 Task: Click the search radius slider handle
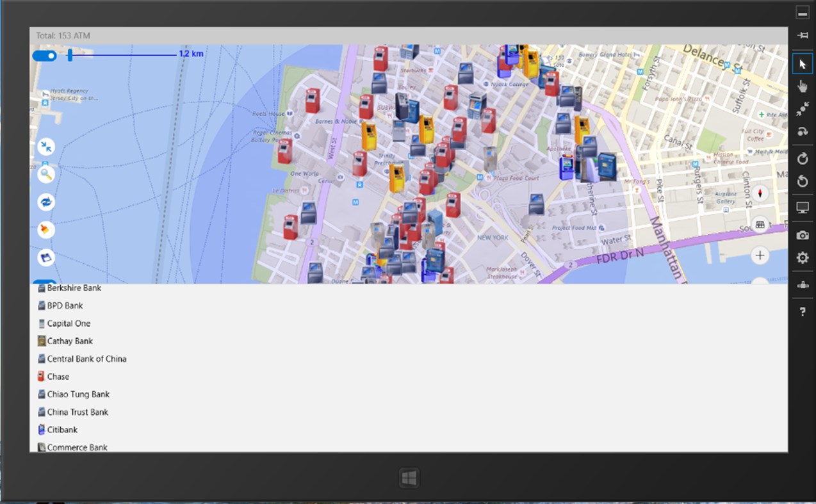coord(70,55)
